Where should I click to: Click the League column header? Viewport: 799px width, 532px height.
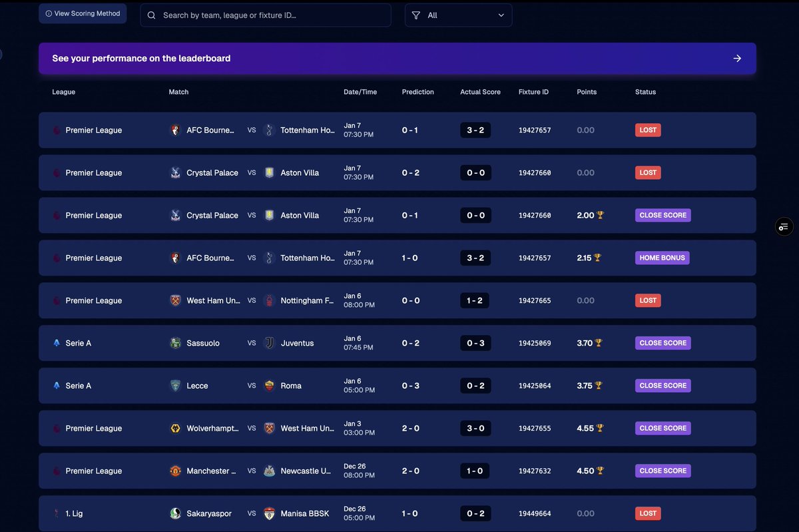[64, 92]
